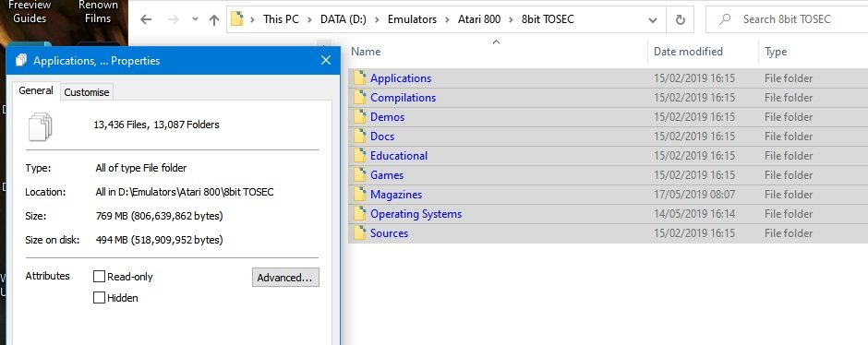868x345 pixels.
Task: Select Atari 800 in breadcrumb
Action: click(479, 19)
